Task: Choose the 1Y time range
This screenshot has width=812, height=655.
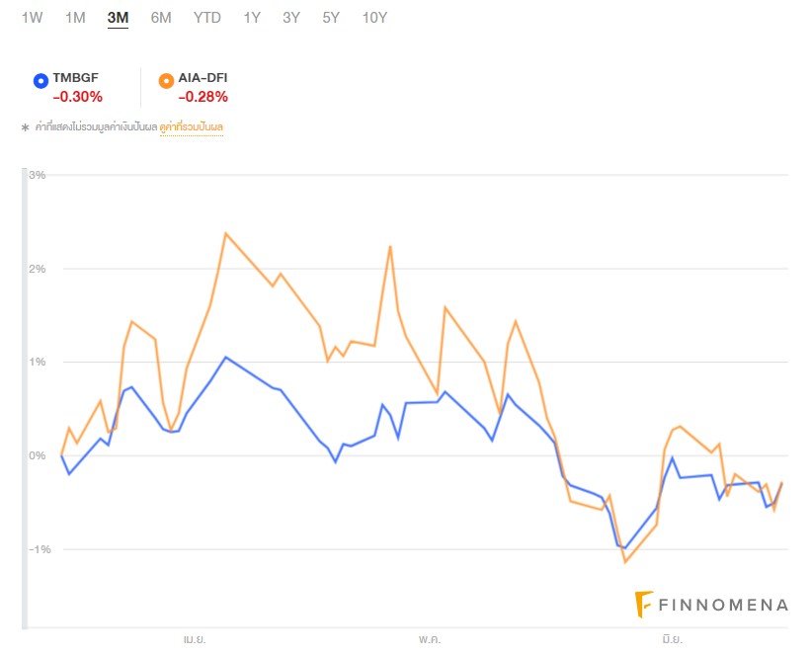Action: pos(252,18)
